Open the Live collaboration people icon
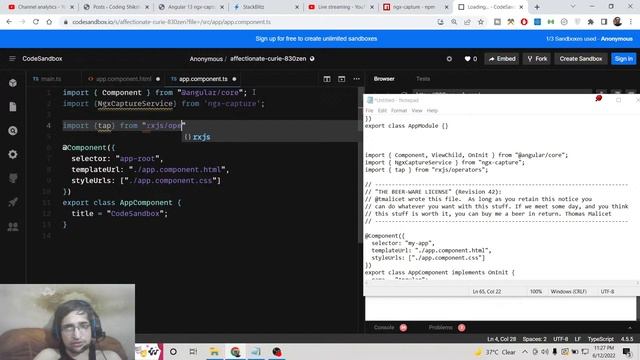This screenshot has height=360, width=640. 13,226
